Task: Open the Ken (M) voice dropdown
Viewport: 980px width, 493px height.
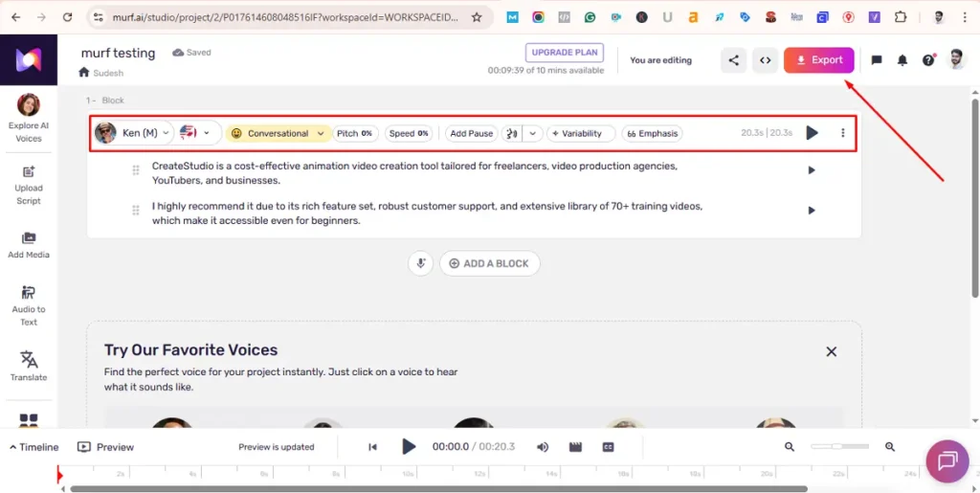Action: coord(132,133)
